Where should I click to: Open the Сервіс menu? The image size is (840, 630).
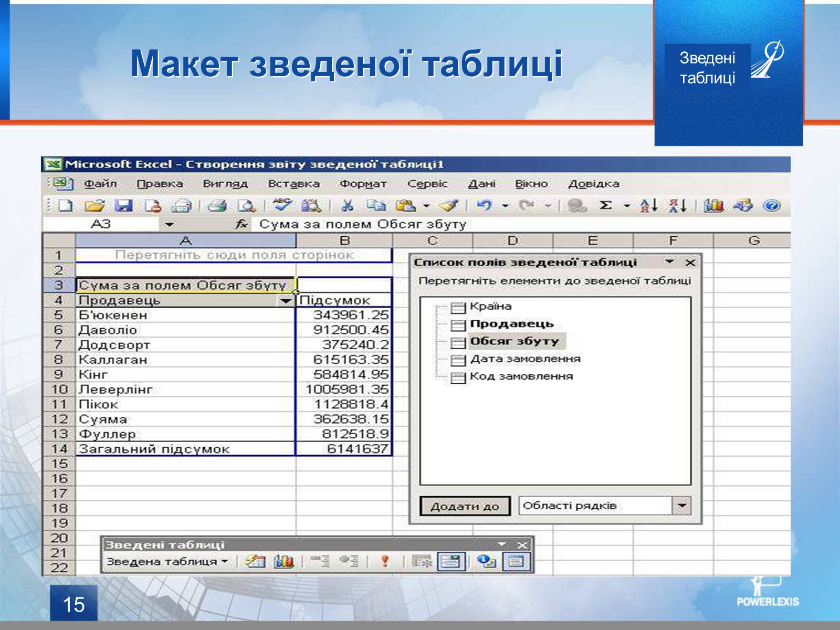point(427,184)
